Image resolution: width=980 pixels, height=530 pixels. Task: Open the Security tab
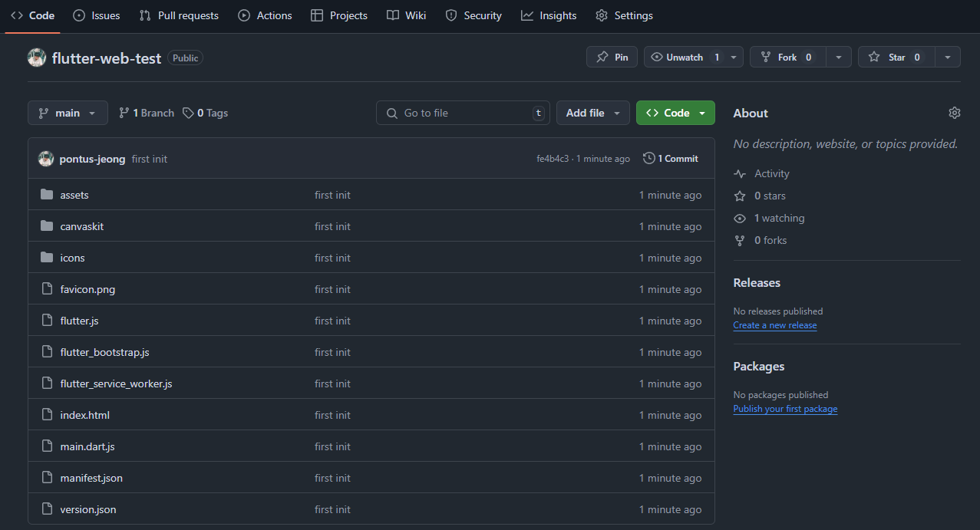pyautogui.click(x=474, y=15)
